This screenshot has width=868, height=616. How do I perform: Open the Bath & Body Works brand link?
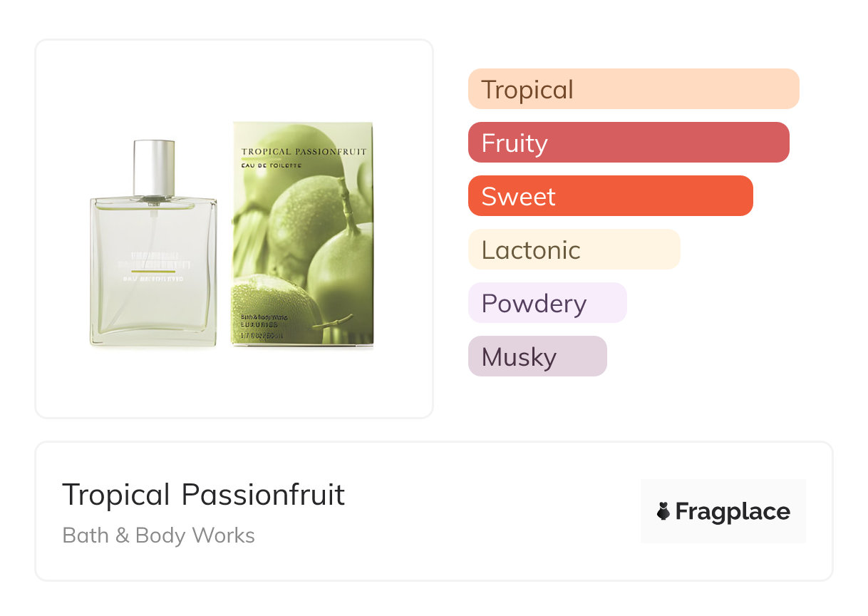(x=158, y=535)
